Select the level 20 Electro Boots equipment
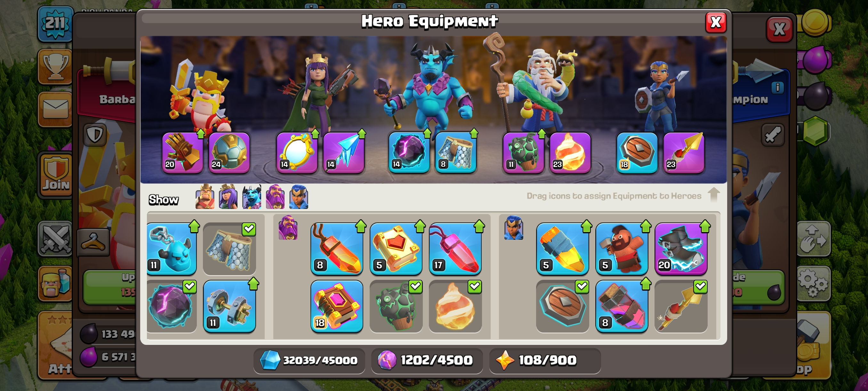The height and width of the screenshot is (391, 868). coord(681,249)
